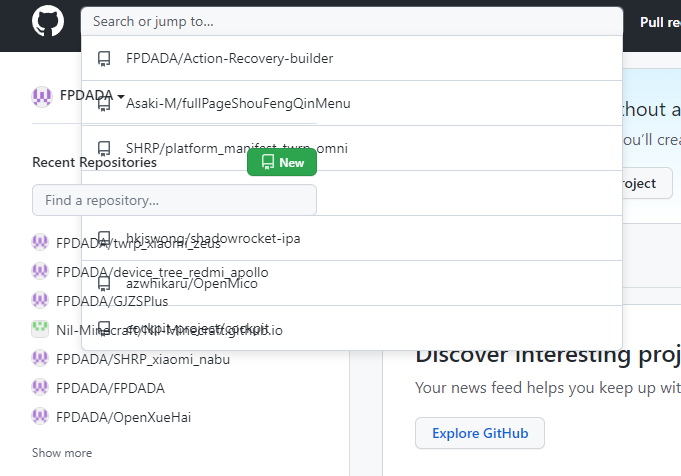Select cockpit-project/cockpit suggestion
This screenshot has height=476, width=681.
(352, 328)
